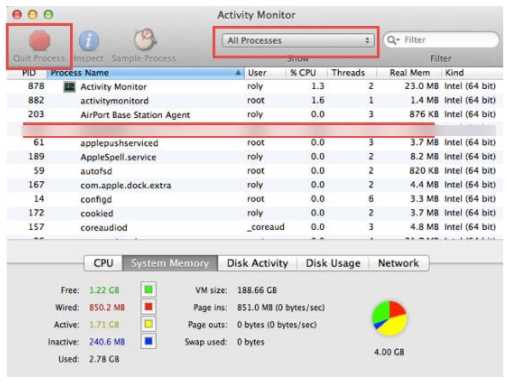
Task: Select the autofsd process row
Action: pyautogui.click(x=255, y=171)
